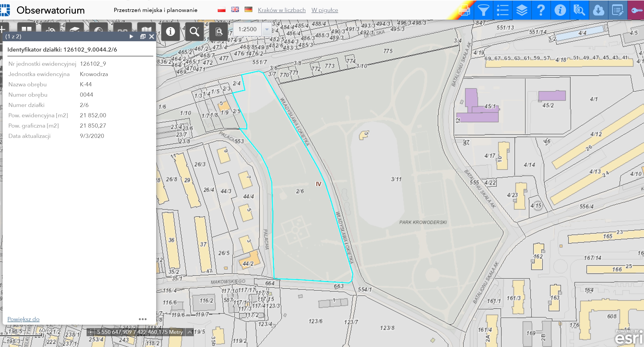Image resolution: width=644 pixels, height=347 pixels.
Task: Maximize the parcel info popup
Action: click(x=143, y=36)
